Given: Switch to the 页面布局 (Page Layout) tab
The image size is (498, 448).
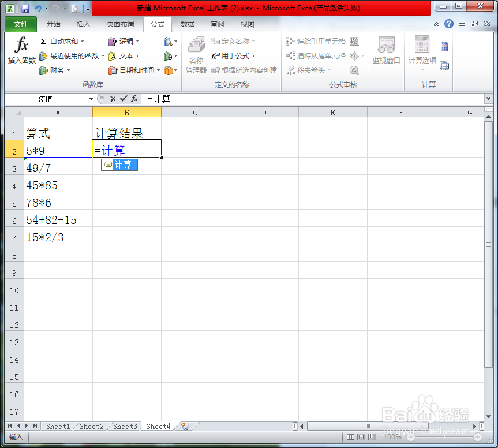Looking at the screenshot, I should [121, 24].
